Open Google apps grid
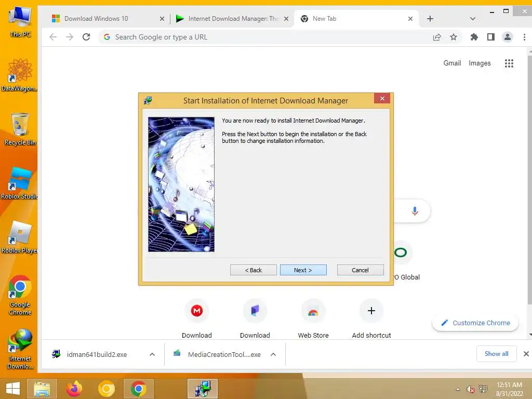Viewport: 532px width, 399px height. [509, 63]
